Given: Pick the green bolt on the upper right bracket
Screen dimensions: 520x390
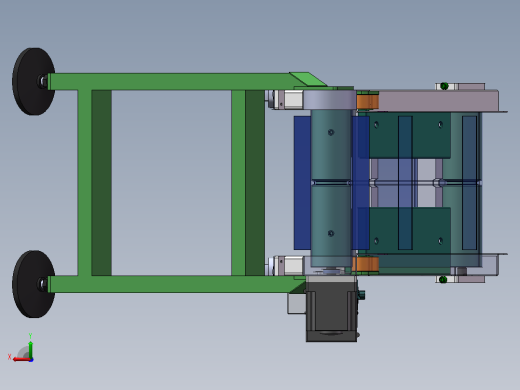Looking at the screenshot, I should (x=444, y=86).
